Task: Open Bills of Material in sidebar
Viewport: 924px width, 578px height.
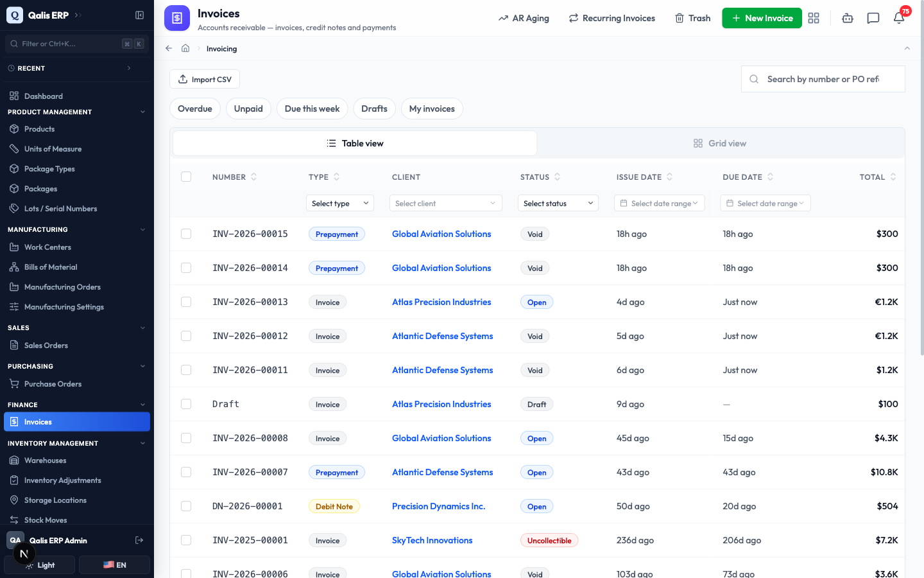Action: pos(77,267)
